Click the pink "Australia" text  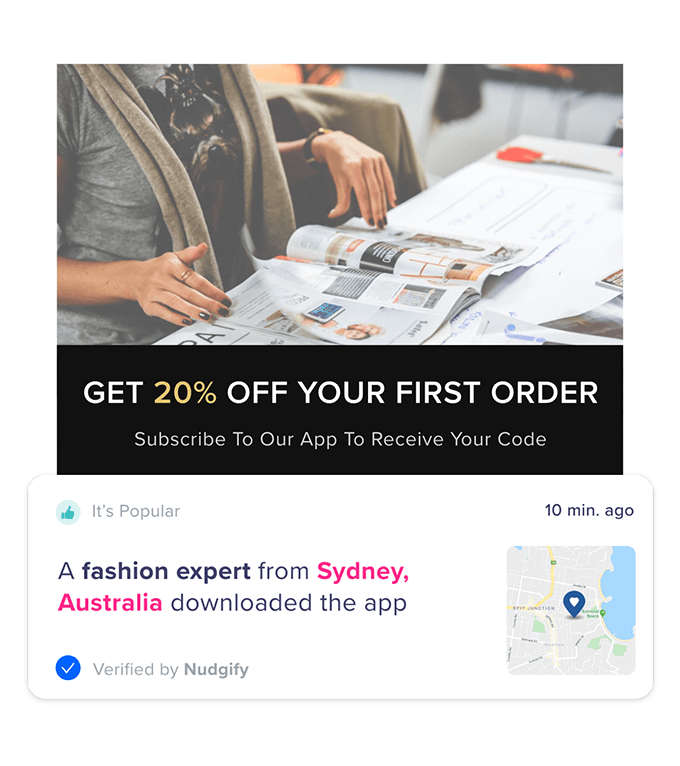(110, 602)
